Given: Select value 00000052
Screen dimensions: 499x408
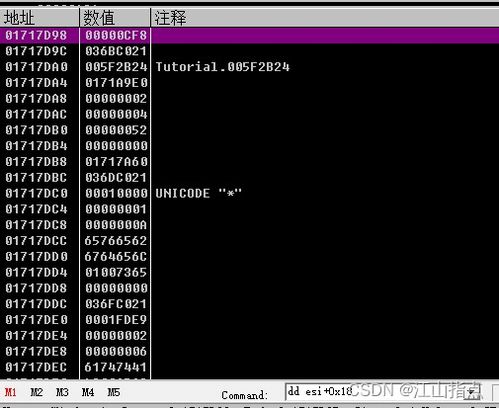Looking at the screenshot, I should 116,130.
